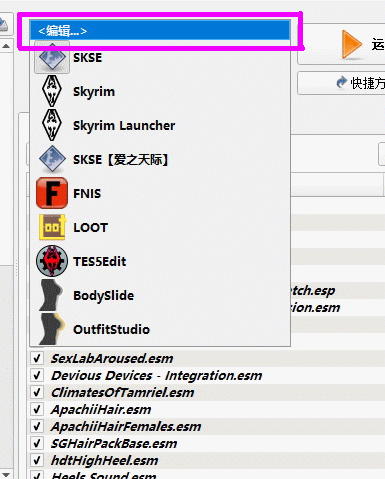
Task: Click the Skyrim dragon logo icon
Action: click(x=52, y=91)
